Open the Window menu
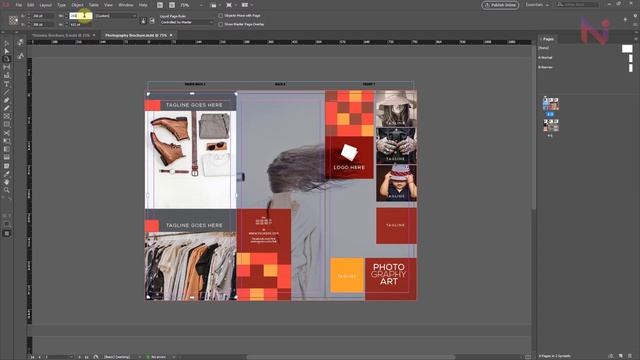The image size is (640, 360). [x=126, y=5]
